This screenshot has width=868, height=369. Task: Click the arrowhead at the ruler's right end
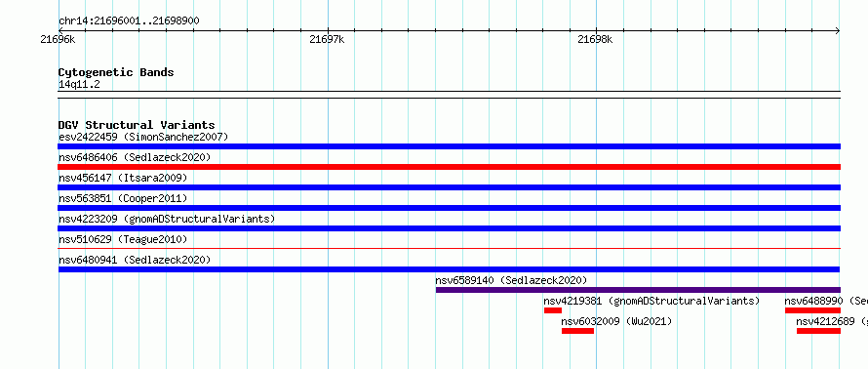coord(838,30)
